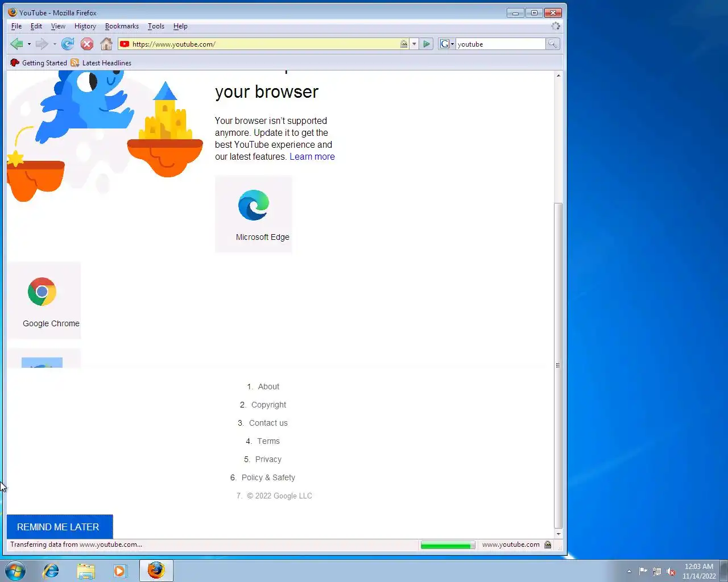Click the green page loading progress bar

448,545
